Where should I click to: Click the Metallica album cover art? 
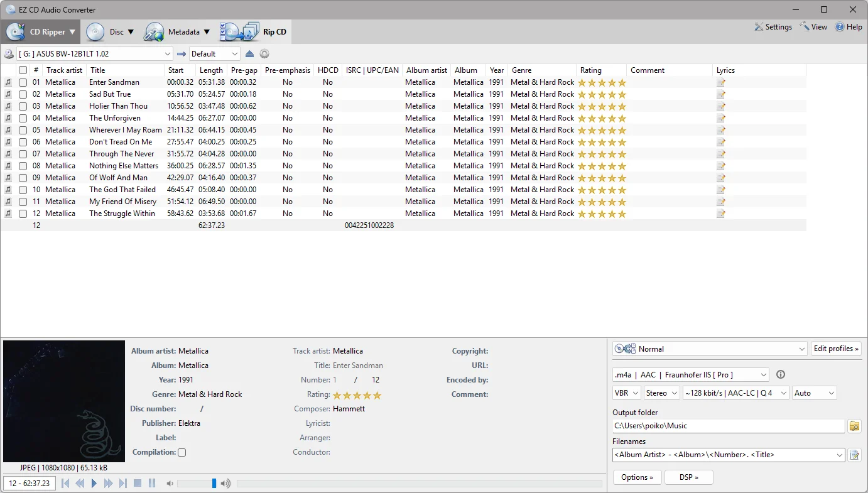click(x=64, y=401)
